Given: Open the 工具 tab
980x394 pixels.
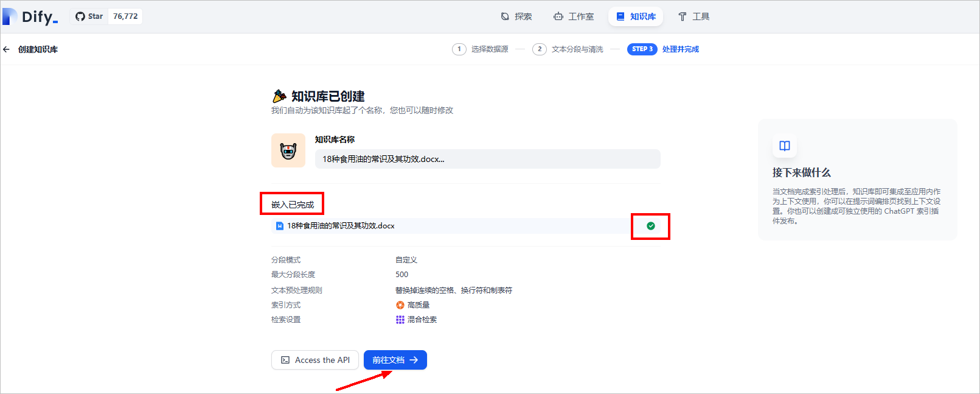Looking at the screenshot, I should click(x=694, y=16).
